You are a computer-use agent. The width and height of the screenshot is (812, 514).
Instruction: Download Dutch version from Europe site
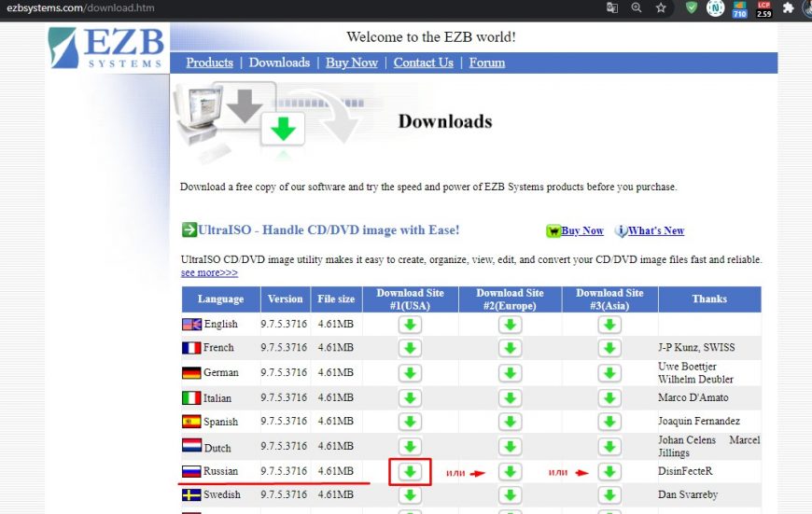tap(511, 446)
